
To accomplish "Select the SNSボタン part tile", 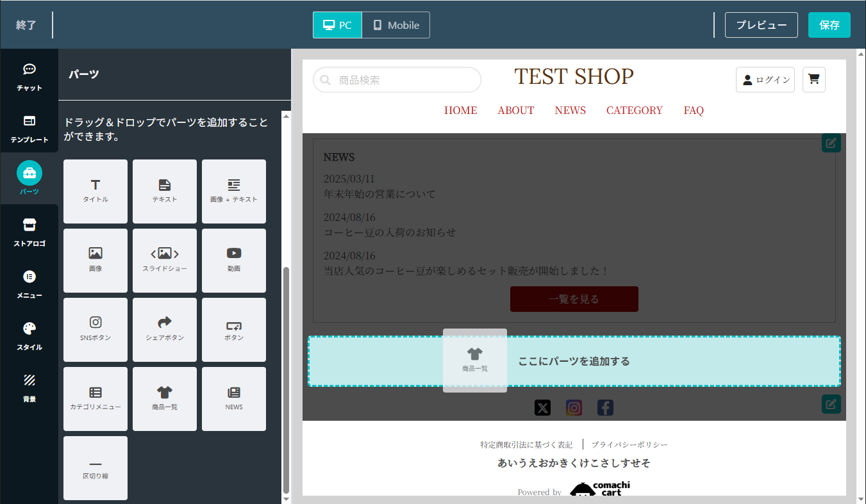I will pyautogui.click(x=96, y=329).
